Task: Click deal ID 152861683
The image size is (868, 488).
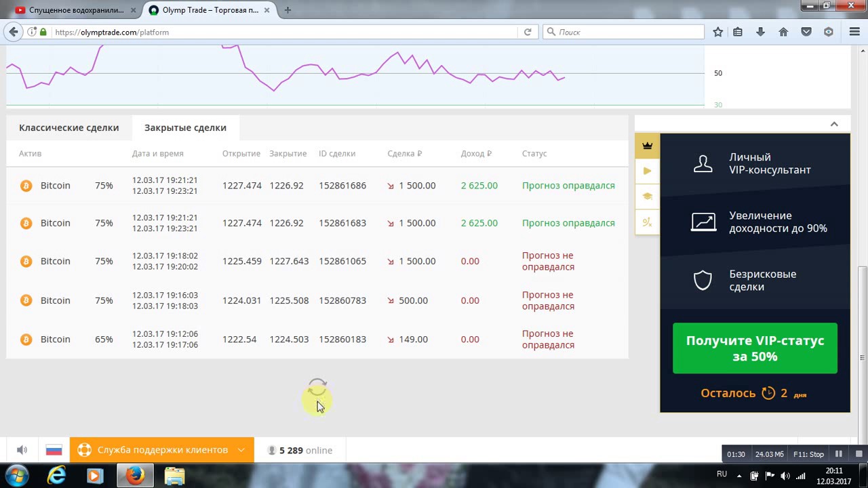Action: point(342,223)
